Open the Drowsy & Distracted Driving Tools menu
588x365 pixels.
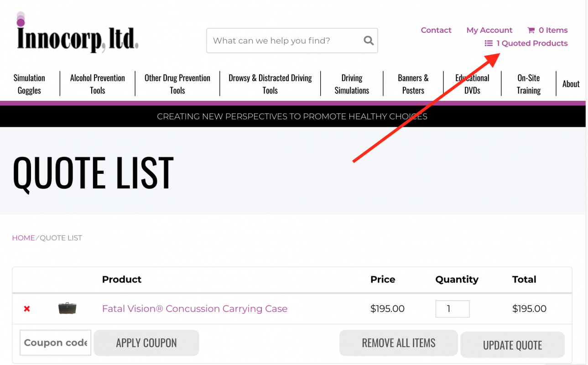(270, 83)
